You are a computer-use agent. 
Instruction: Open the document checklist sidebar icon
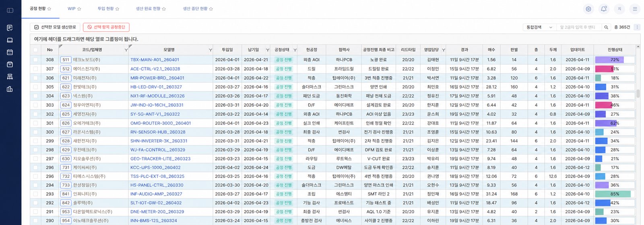point(10,28)
